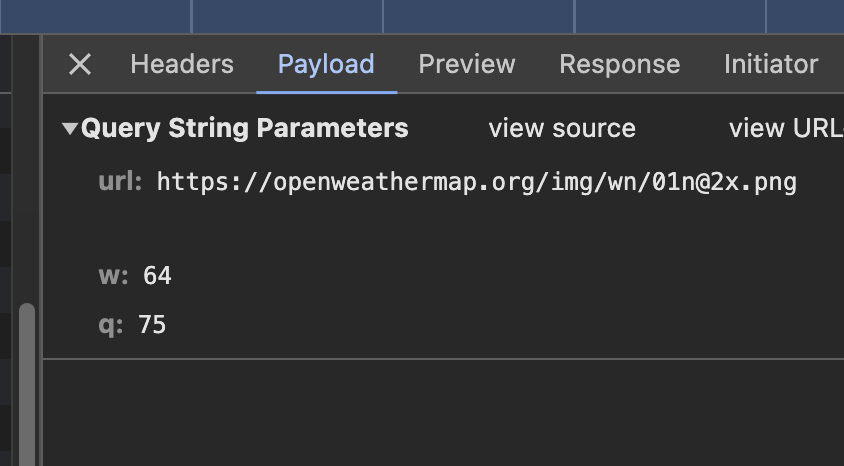Select the w parameter name
The width and height of the screenshot is (844, 466).
click(x=112, y=275)
